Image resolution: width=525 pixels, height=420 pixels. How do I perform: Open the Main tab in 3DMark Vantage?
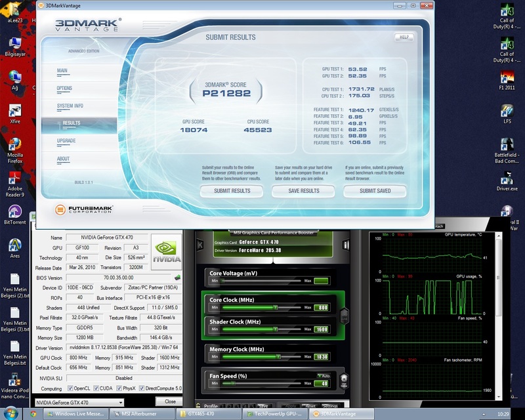[x=62, y=71]
